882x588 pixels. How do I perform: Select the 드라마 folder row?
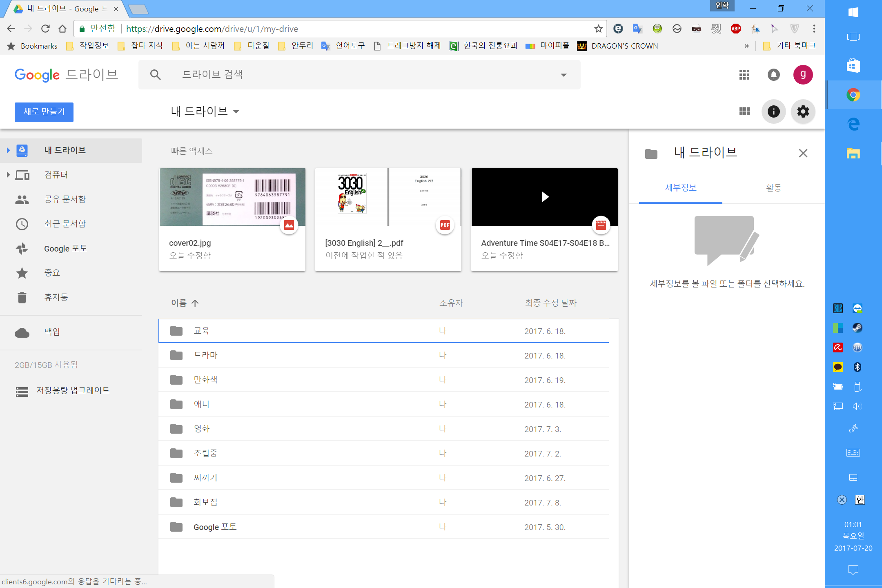(383, 355)
